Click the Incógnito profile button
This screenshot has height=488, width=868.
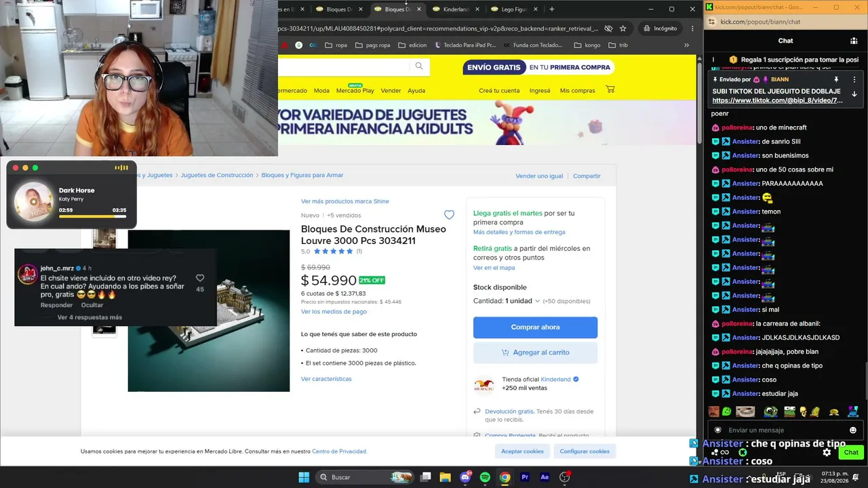[x=660, y=28]
